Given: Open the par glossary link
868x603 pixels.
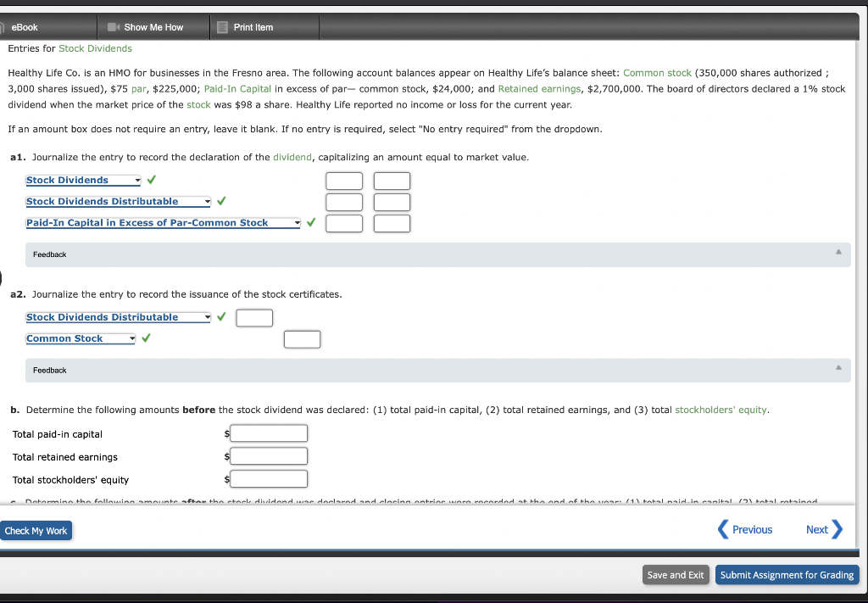Looking at the screenshot, I should [138, 89].
